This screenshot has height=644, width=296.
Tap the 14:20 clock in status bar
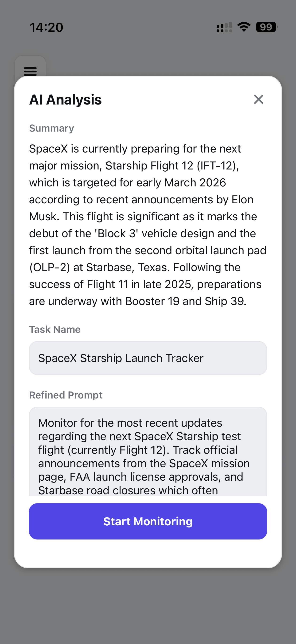pyautogui.click(x=47, y=27)
